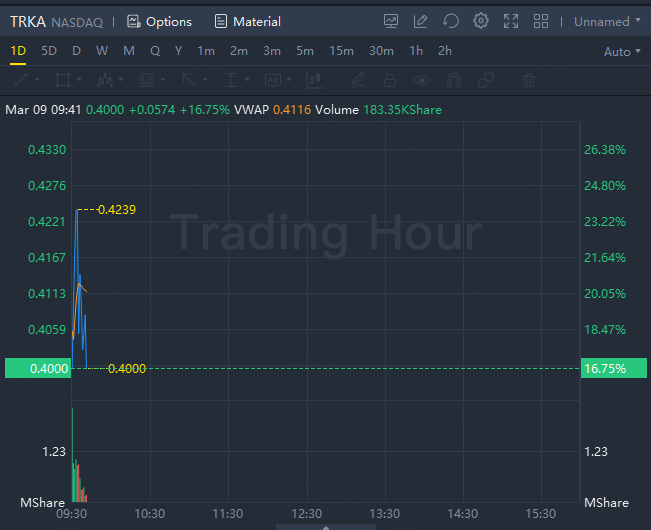Open the Material document icon
The height and width of the screenshot is (530, 651).
(x=221, y=21)
